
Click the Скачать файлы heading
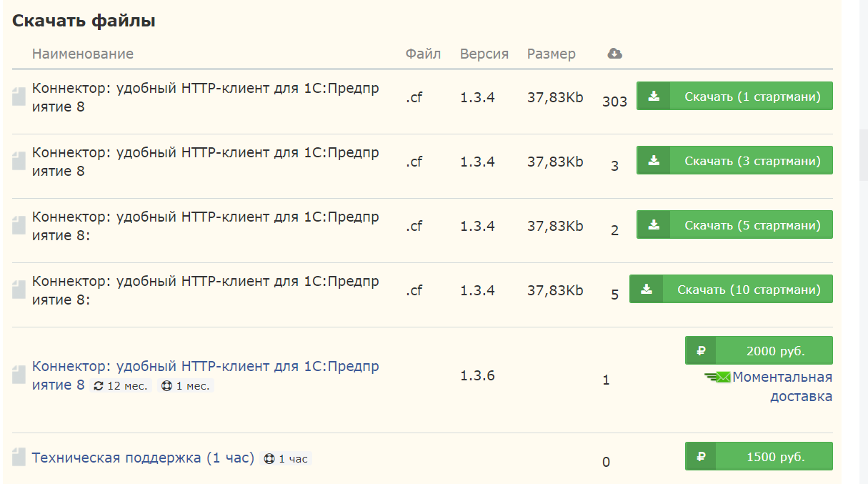(x=84, y=21)
